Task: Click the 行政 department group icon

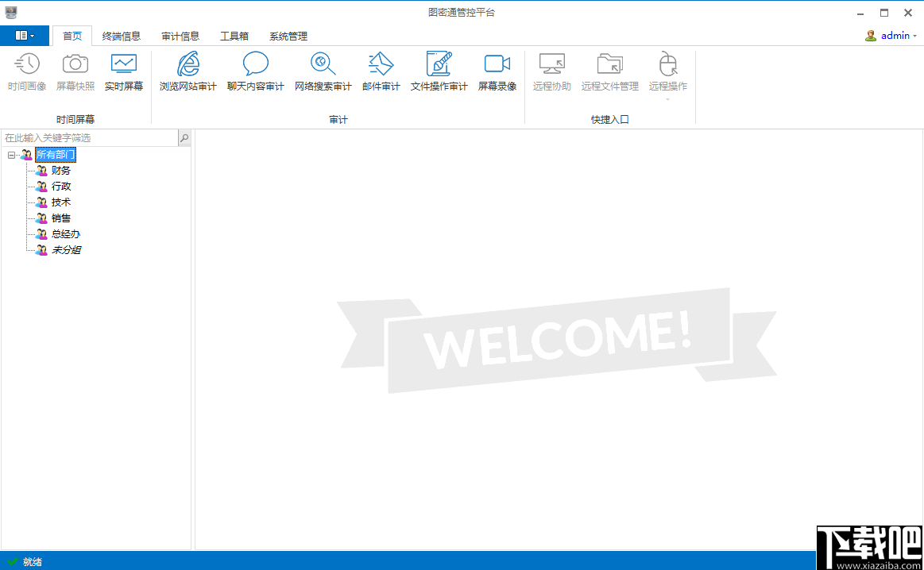Action: (x=41, y=187)
